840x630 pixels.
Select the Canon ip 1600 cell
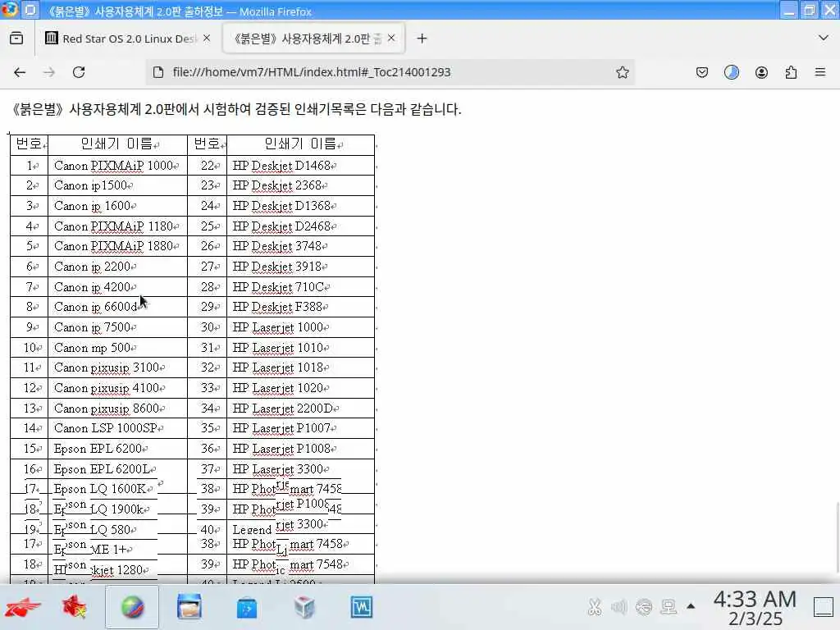tap(118, 206)
